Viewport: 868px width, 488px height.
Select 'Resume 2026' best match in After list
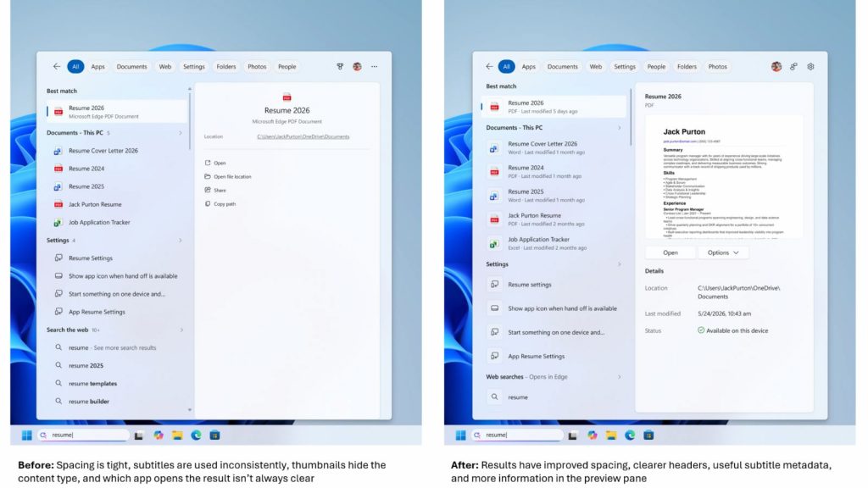(x=553, y=107)
